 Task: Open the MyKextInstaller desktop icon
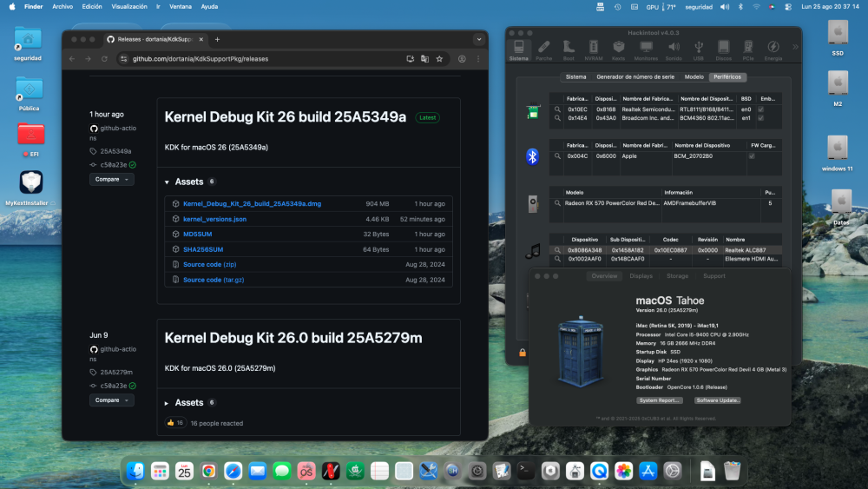[30, 182]
